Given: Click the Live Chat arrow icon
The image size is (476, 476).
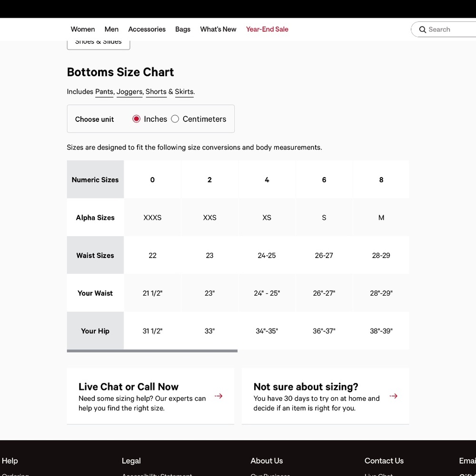Looking at the screenshot, I should (x=218, y=396).
